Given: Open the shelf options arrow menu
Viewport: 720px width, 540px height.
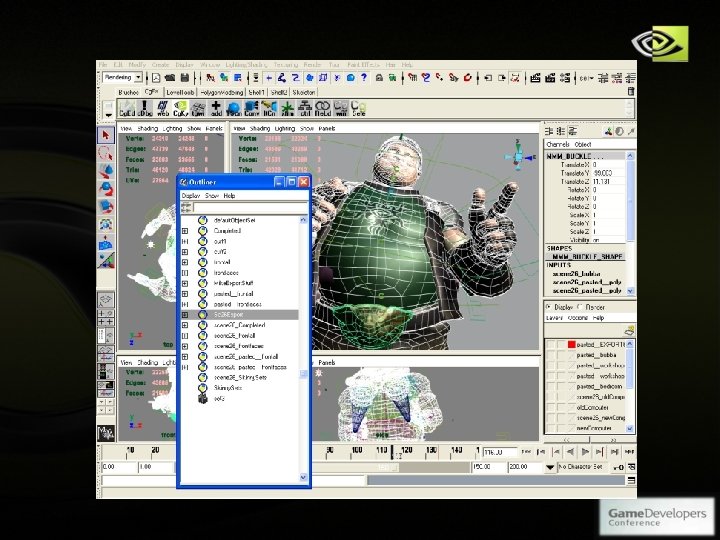Looking at the screenshot, I should point(108,114).
